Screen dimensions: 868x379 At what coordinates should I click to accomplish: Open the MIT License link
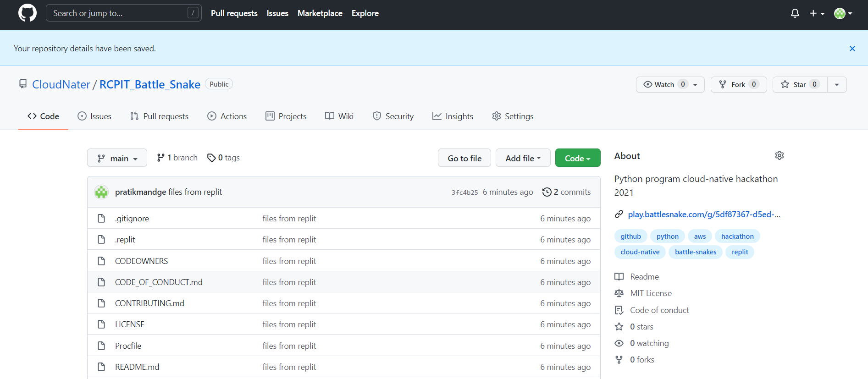pos(643,293)
